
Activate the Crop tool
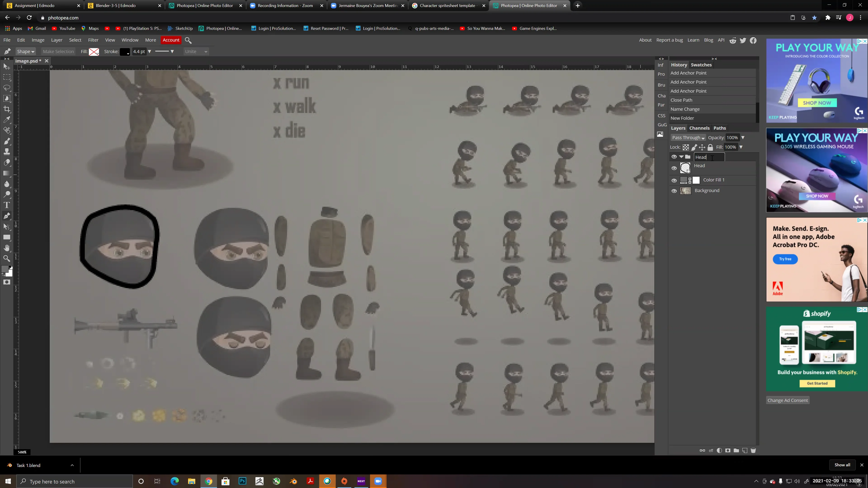click(7, 108)
